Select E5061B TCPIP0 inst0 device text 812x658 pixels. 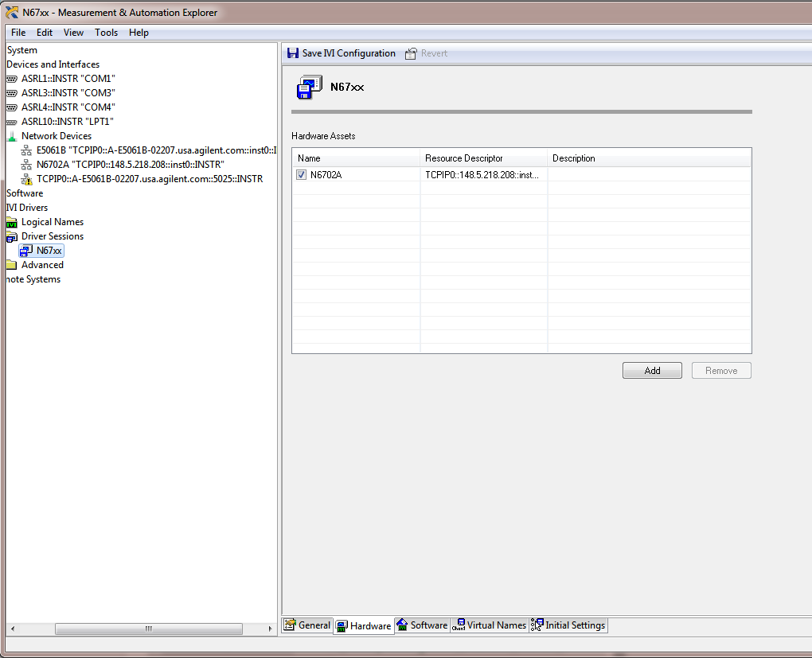tap(156, 150)
